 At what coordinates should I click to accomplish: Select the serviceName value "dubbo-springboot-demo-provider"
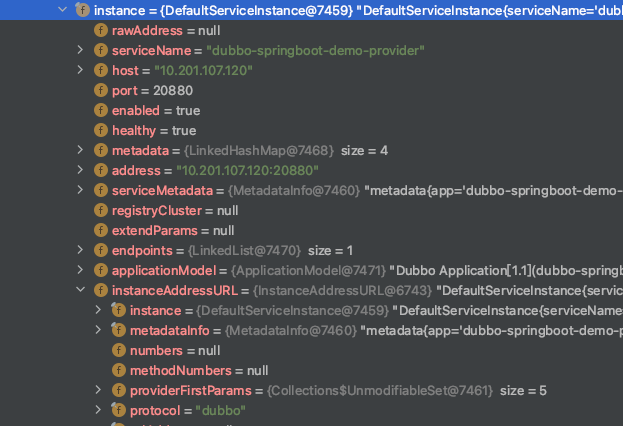pos(315,50)
